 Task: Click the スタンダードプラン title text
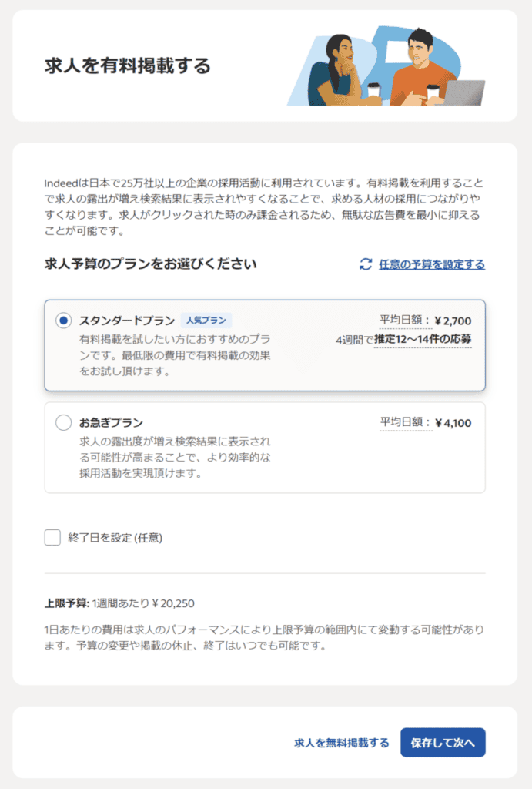[x=127, y=321]
